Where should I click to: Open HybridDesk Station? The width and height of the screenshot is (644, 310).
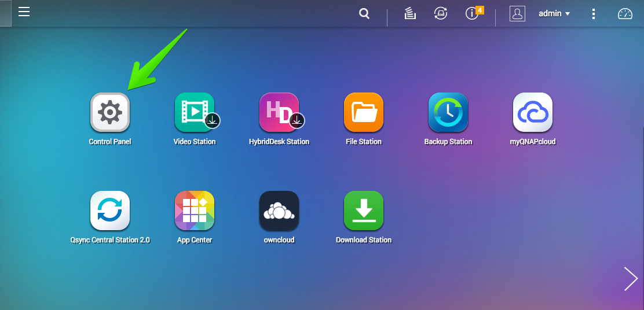point(279,112)
